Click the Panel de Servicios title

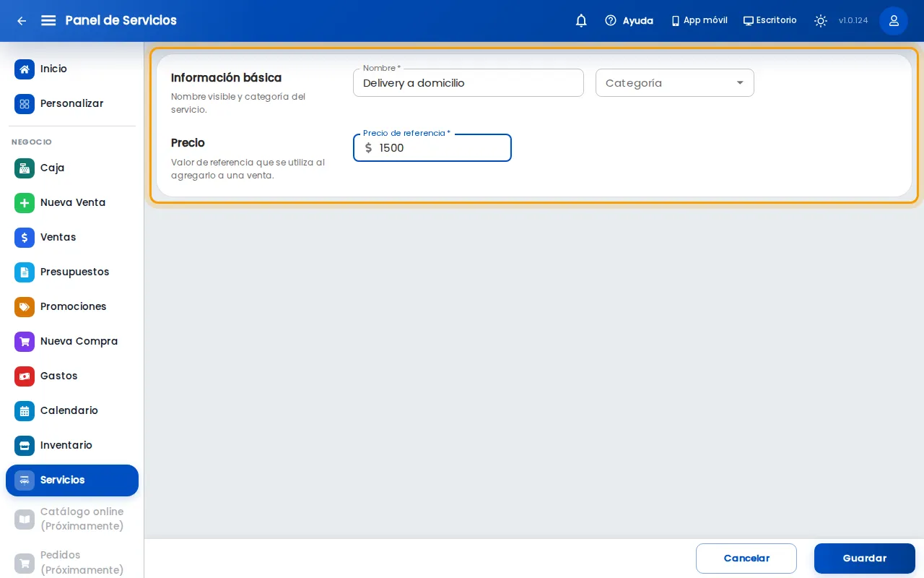pyautogui.click(x=121, y=20)
